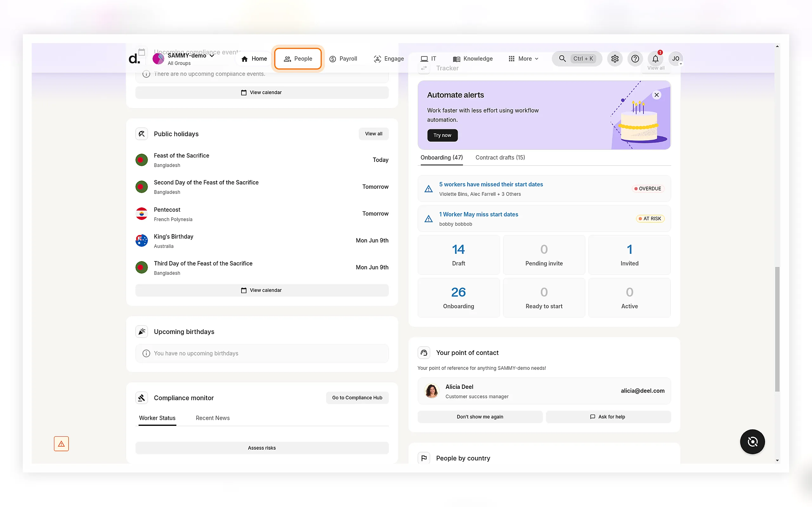Open the floating chat assistant icon
This screenshot has height=507, width=812.
(752, 442)
